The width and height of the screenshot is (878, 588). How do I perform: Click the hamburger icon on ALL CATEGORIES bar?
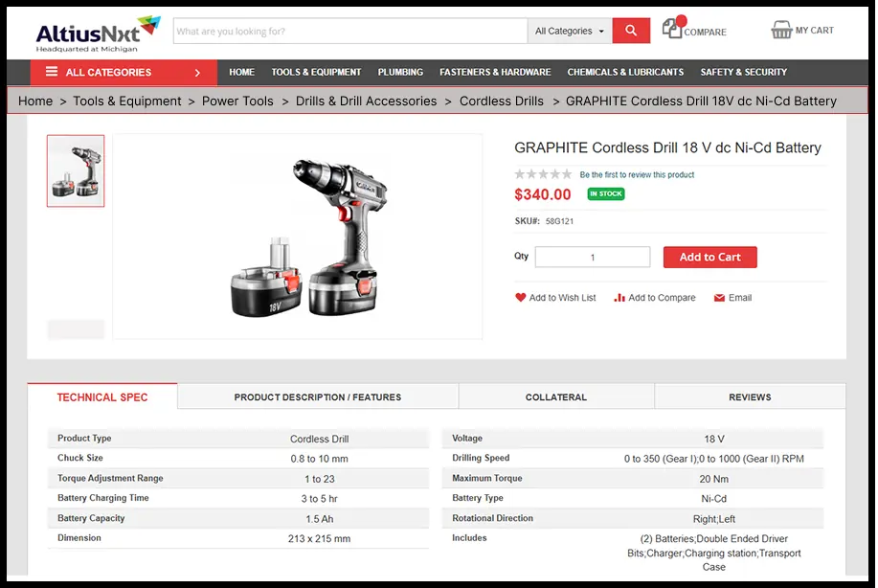54,72
